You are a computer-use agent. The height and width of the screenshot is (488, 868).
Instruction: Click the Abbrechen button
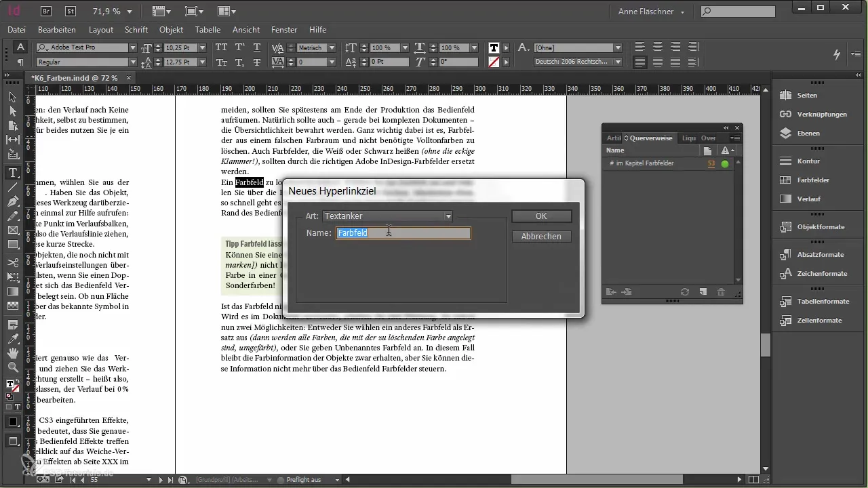click(x=541, y=237)
